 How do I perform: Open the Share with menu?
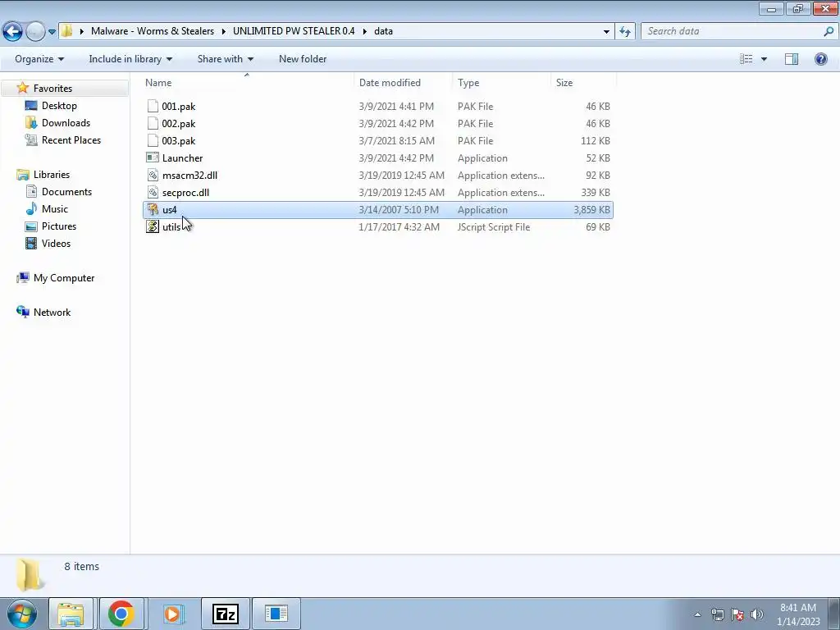pyautogui.click(x=225, y=59)
